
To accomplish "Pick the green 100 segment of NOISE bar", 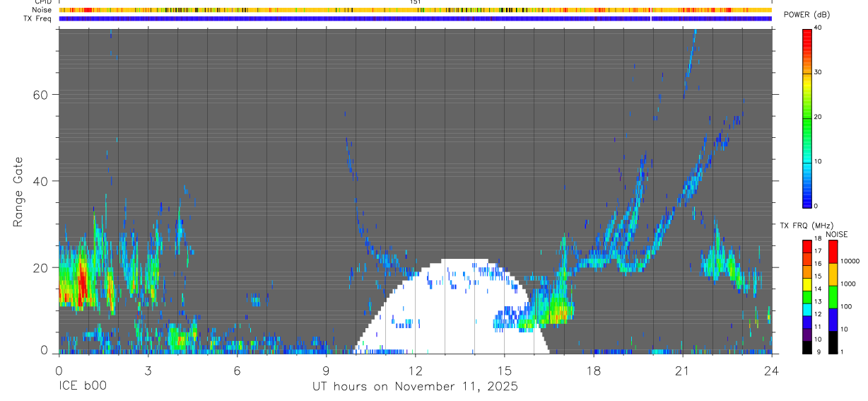I will [832, 297].
